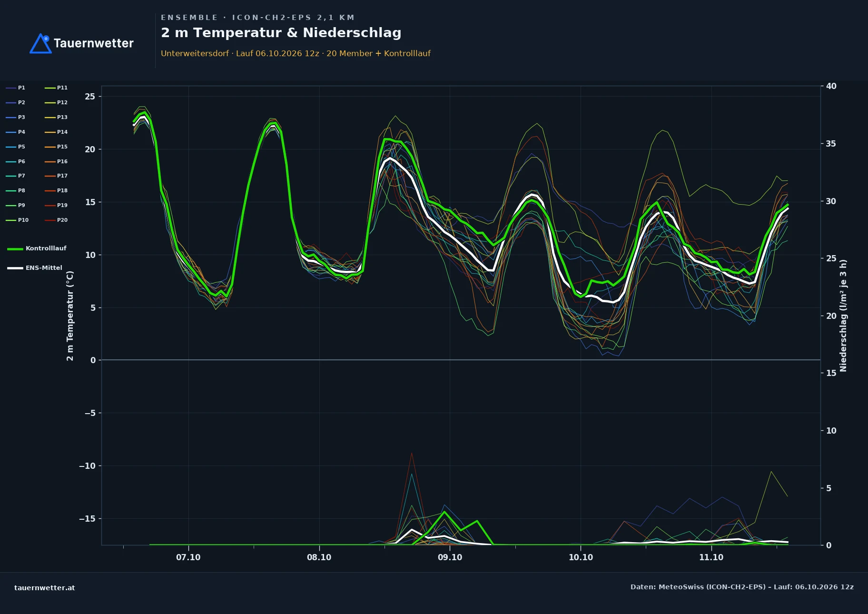Click the 2 m Temperatur left axis label

click(x=70, y=316)
